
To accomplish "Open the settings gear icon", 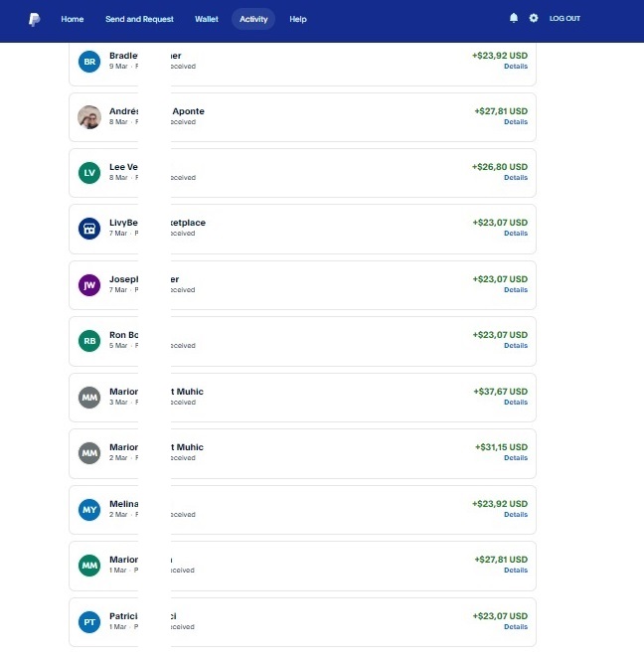I will pos(534,18).
